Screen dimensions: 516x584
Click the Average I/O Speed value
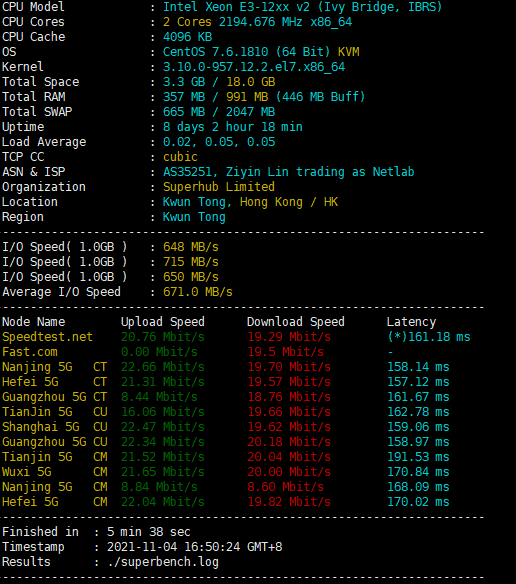point(197,292)
